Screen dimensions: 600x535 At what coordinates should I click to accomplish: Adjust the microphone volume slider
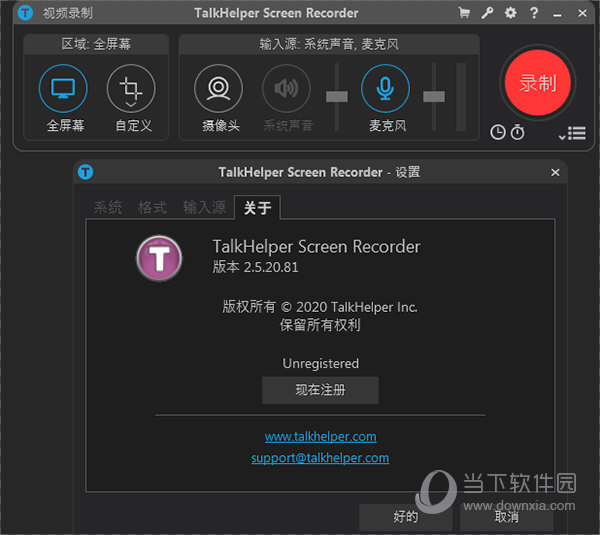click(434, 96)
